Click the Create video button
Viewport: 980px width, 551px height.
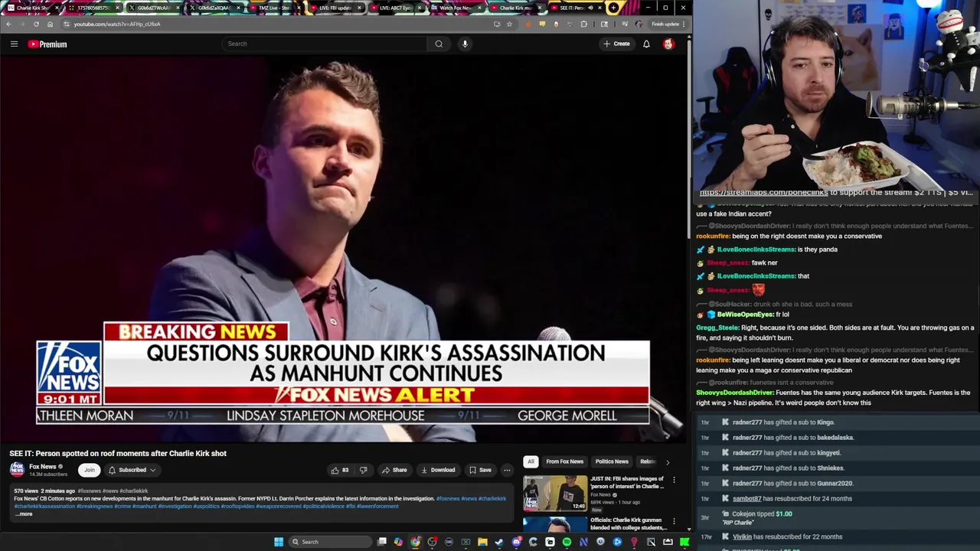(x=616, y=44)
